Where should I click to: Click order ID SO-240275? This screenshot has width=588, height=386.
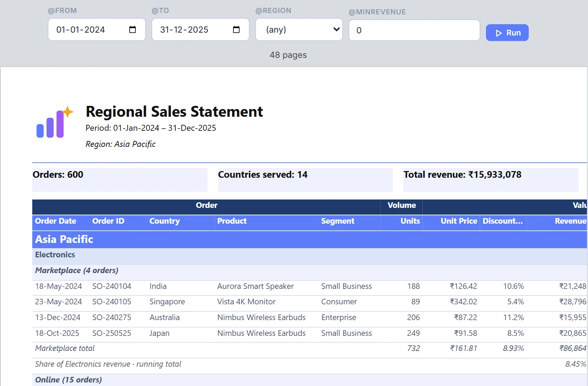112,318
